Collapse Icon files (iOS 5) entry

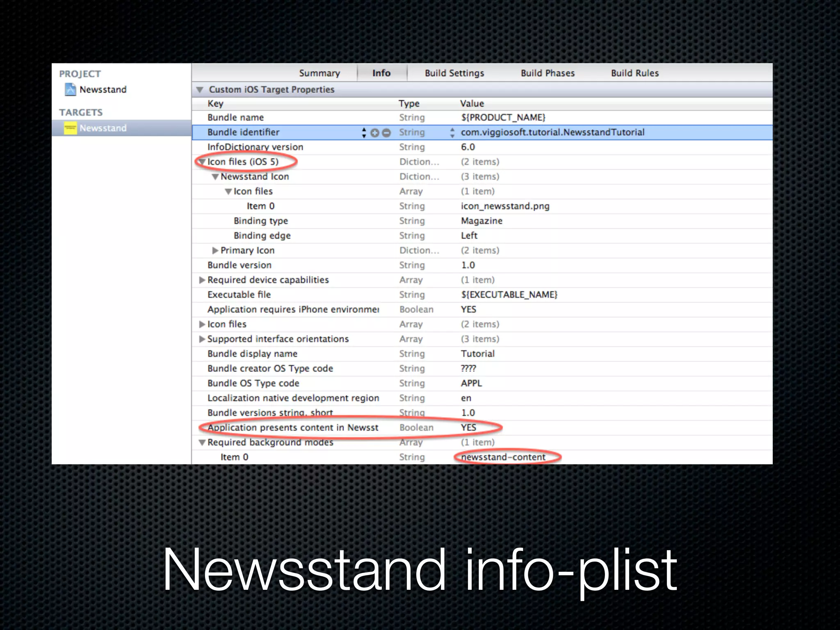tap(202, 162)
